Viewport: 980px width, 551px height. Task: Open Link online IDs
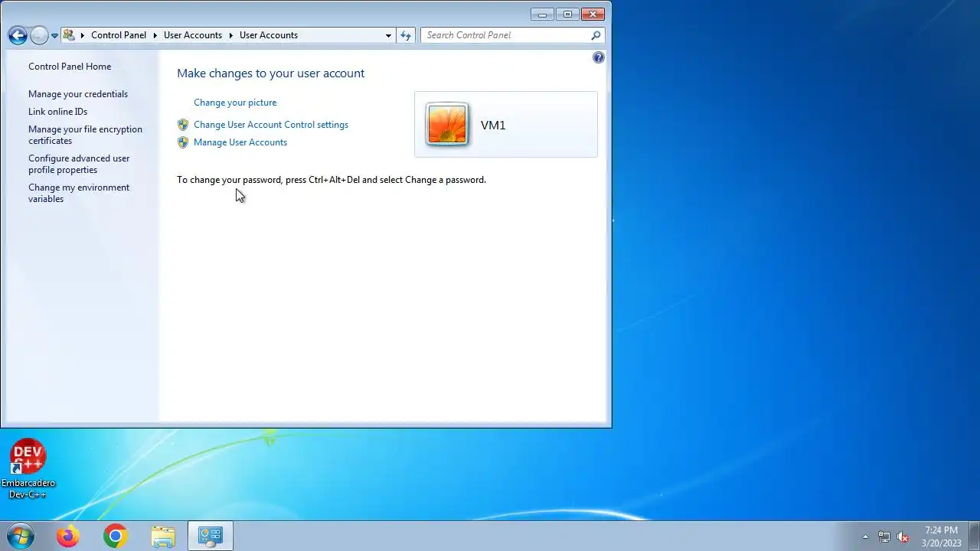tap(58, 112)
